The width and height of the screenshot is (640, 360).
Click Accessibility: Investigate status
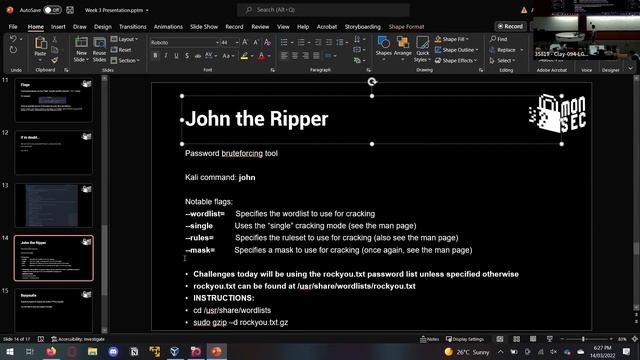[x=78, y=339]
